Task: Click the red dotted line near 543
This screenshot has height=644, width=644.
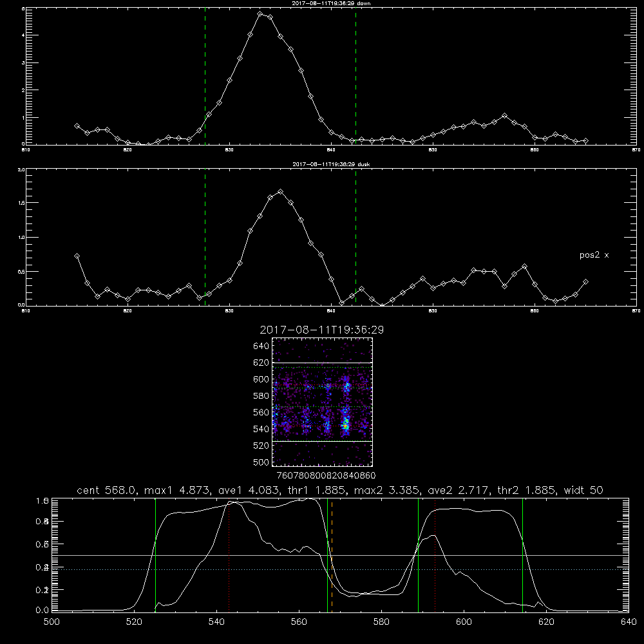Action: (x=229, y=555)
